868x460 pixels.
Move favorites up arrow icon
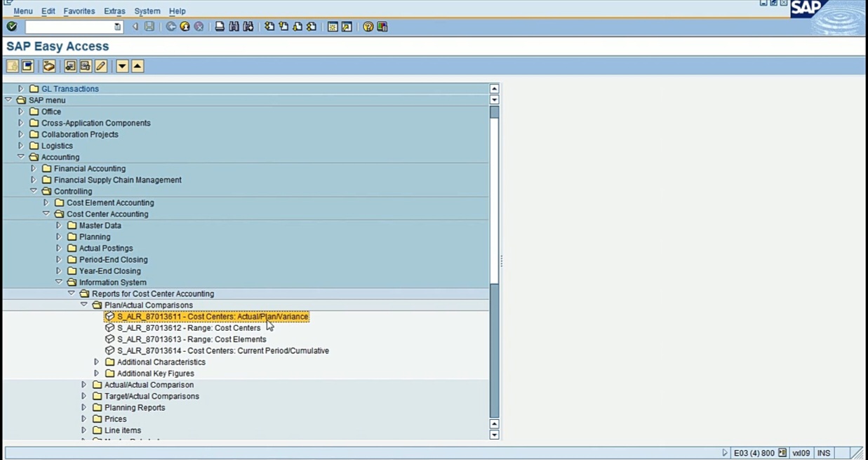[x=138, y=66]
